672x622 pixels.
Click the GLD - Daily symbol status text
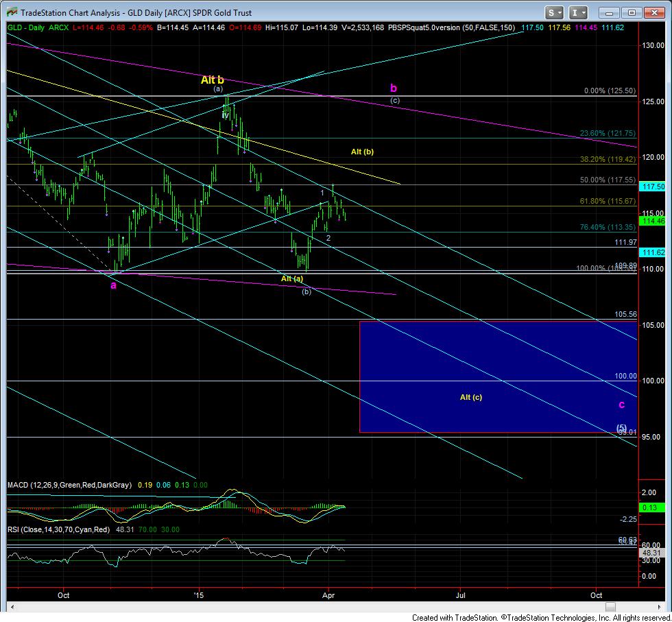point(25,27)
